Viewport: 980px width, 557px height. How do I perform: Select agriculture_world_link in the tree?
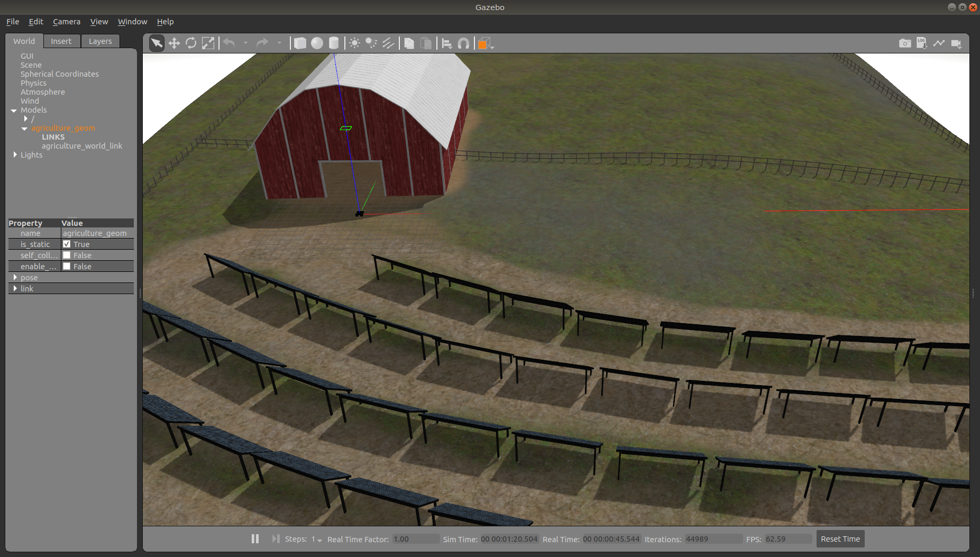click(x=82, y=146)
